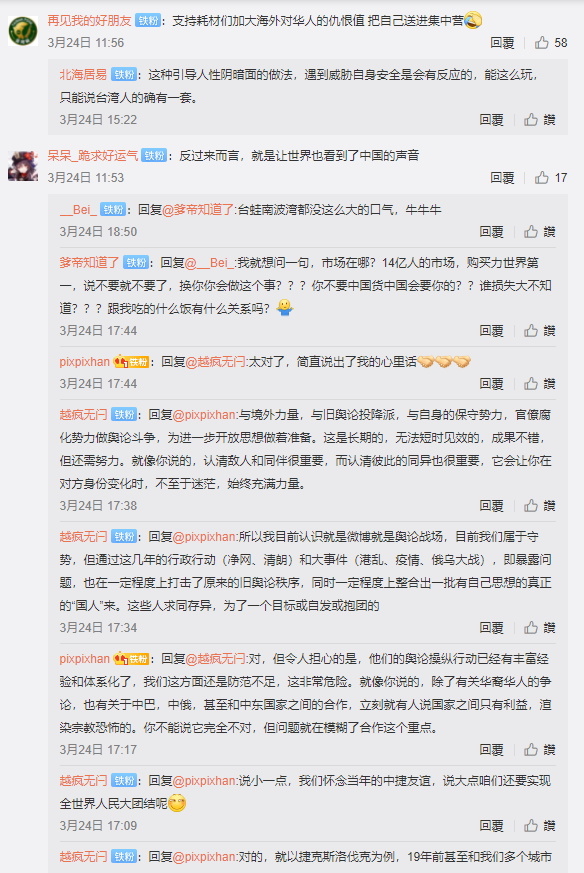Open 再见我的好朋友's profile avatar
584x873 pixels.
[23, 31]
